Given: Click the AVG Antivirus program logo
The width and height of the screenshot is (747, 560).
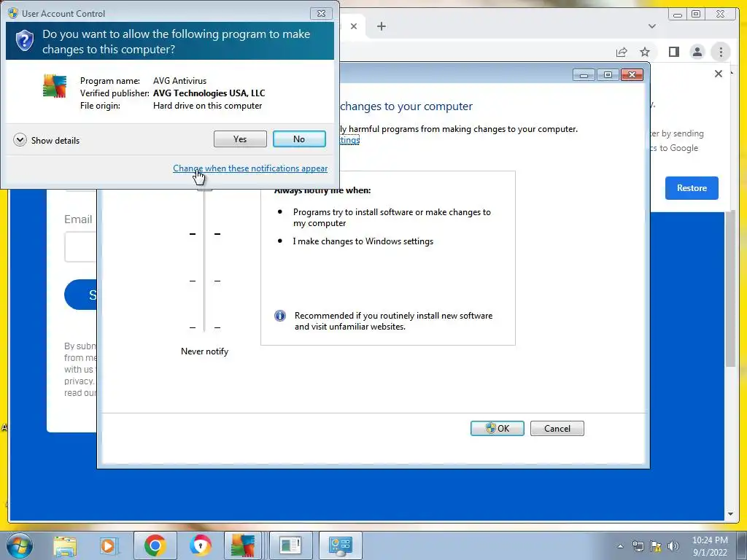Looking at the screenshot, I should (x=55, y=86).
